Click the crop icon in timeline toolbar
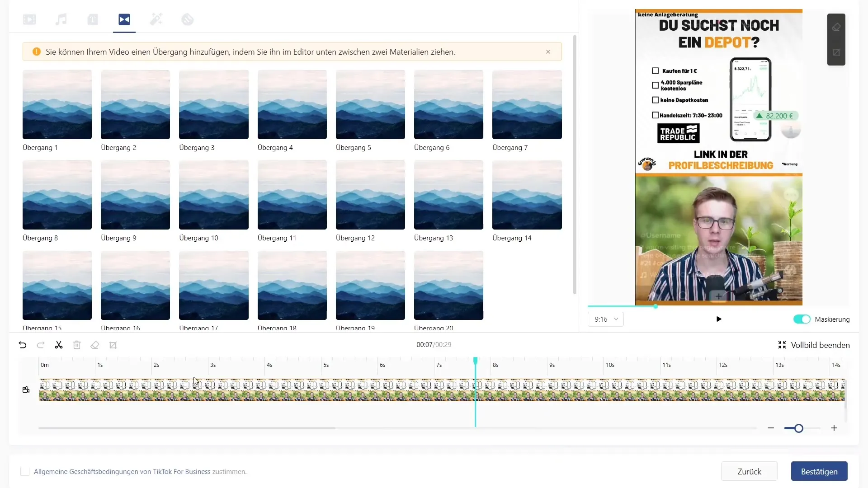 point(113,345)
